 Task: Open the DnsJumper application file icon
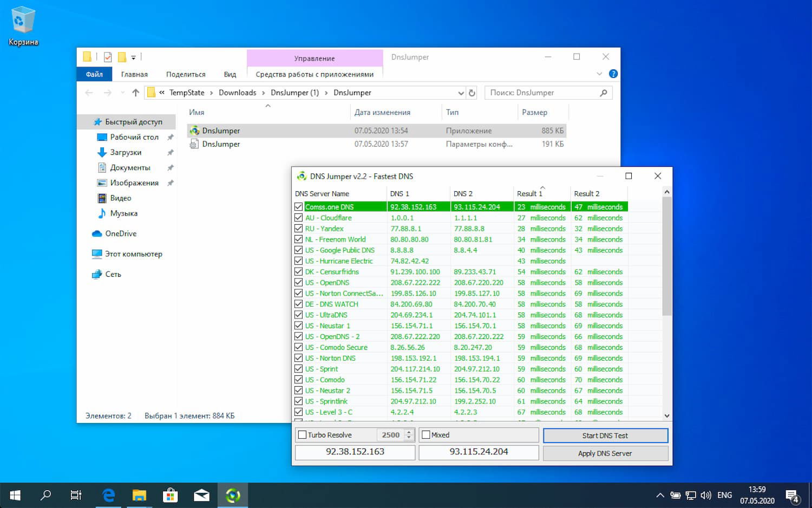tap(194, 131)
